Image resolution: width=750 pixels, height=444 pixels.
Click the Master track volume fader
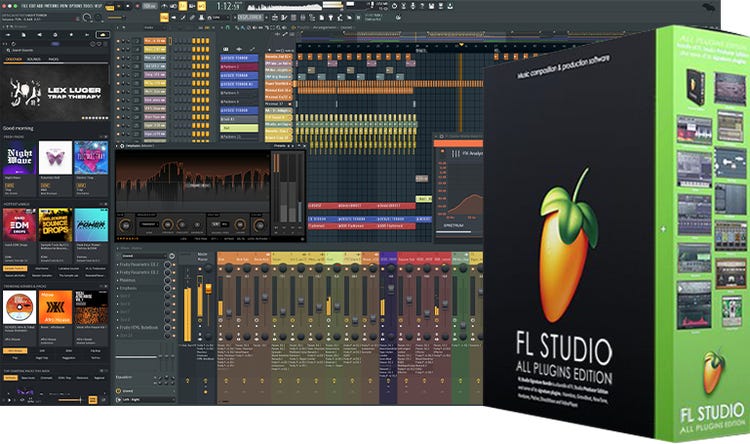(209, 289)
